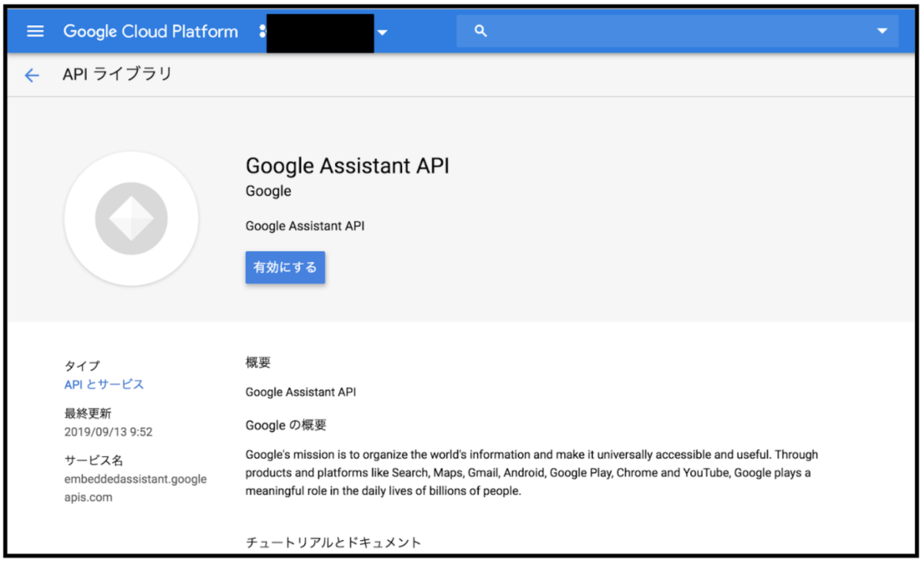The width and height of the screenshot is (924, 564).
Task: Click the API ライブラリ page title
Action: [117, 75]
